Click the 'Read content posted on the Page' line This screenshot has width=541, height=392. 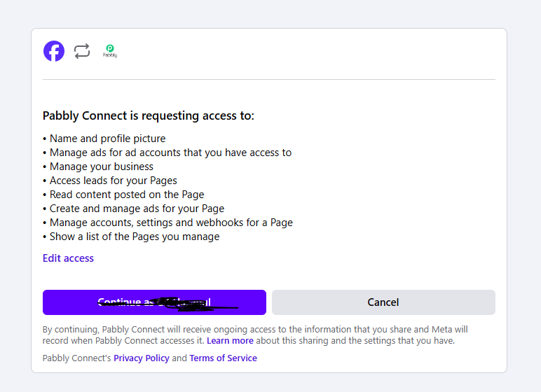pyautogui.click(x=127, y=195)
